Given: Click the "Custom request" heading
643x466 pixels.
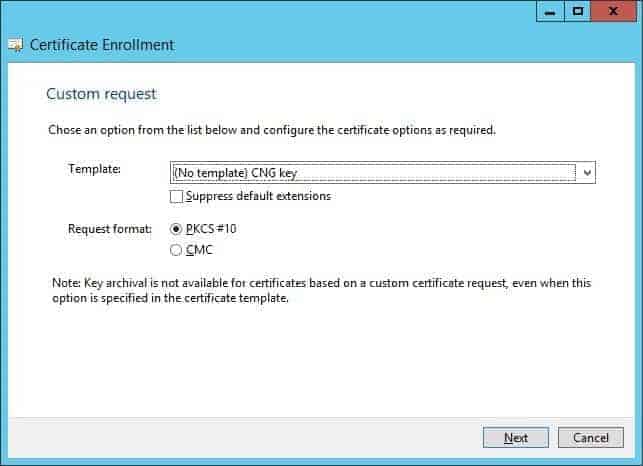Looking at the screenshot, I should (101, 94).
